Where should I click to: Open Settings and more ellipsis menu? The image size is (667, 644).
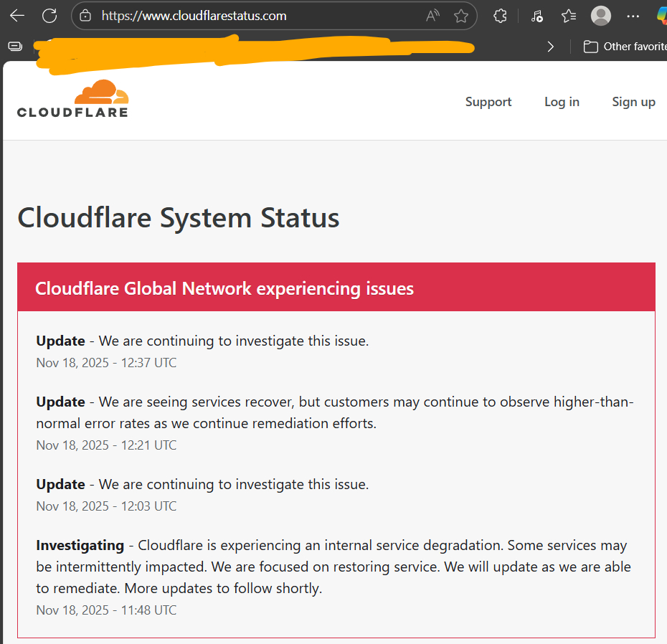(x=633, y=16)
